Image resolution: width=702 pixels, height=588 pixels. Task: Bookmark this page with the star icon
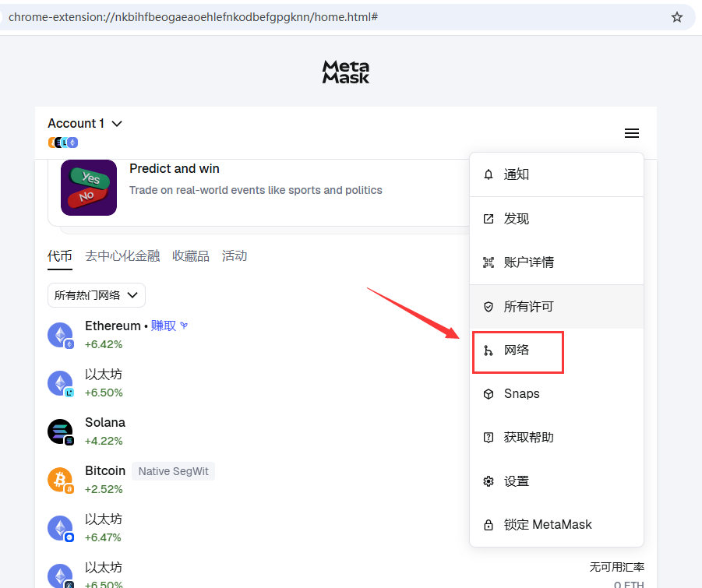point(676,17)
